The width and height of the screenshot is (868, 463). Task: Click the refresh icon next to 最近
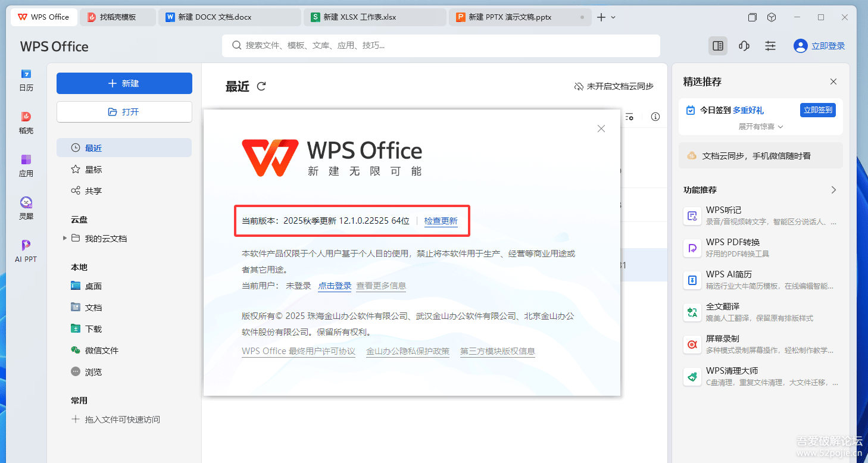261,86
